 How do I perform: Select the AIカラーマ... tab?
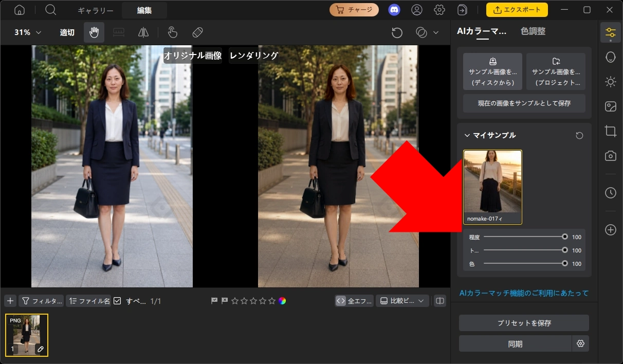click(482, 31)
